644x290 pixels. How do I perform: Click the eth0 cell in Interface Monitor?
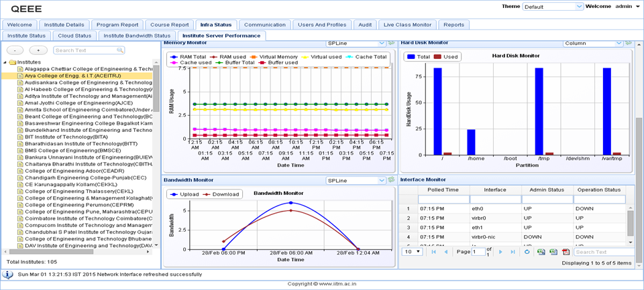click(495, 208)
